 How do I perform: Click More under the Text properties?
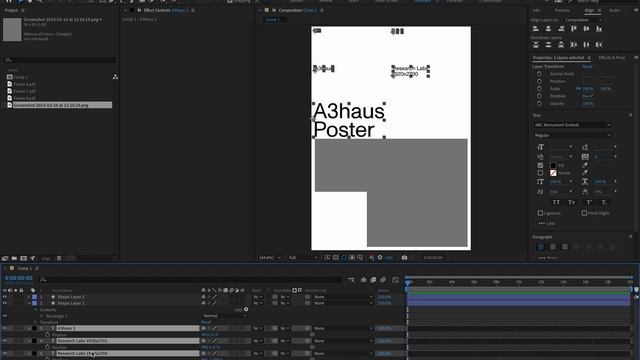click(547, 223)
